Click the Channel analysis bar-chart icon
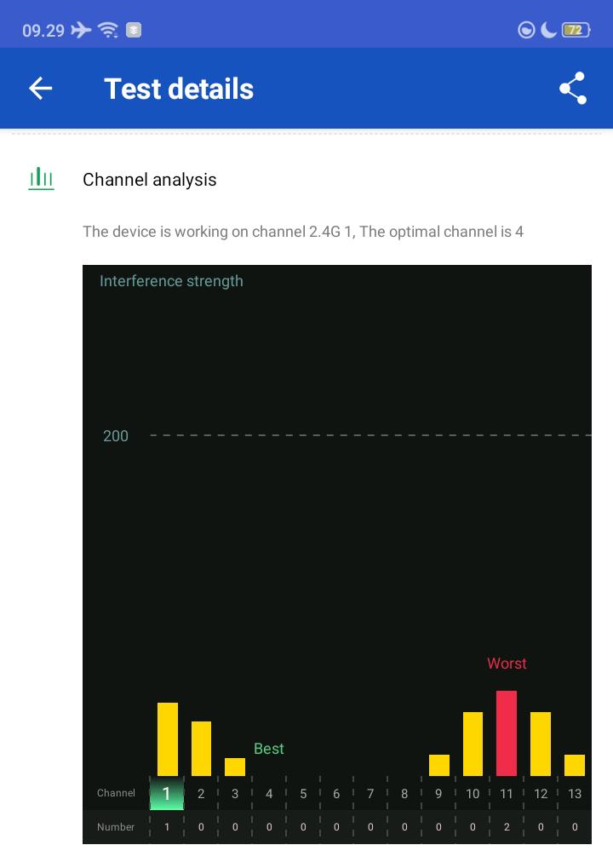 [x=41, y=179]
